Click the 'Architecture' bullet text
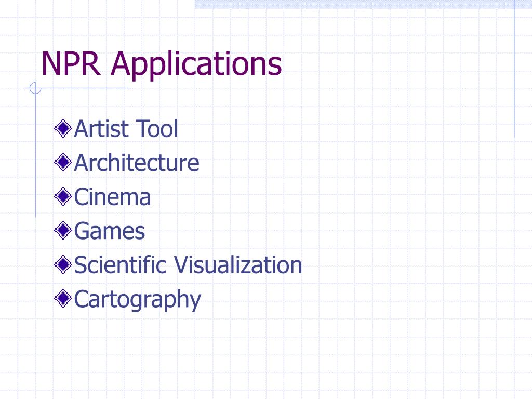Screen dimensions: 532x399 click(x=137, y=163)
